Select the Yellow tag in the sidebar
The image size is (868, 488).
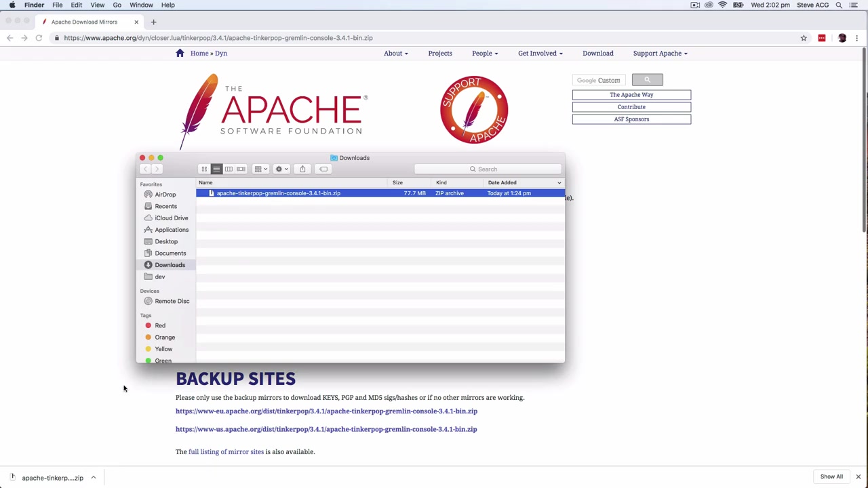point(163,349)
